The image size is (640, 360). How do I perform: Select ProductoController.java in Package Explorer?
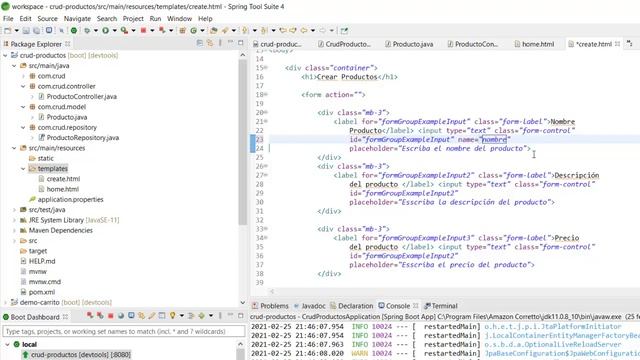tap(82, 96)
